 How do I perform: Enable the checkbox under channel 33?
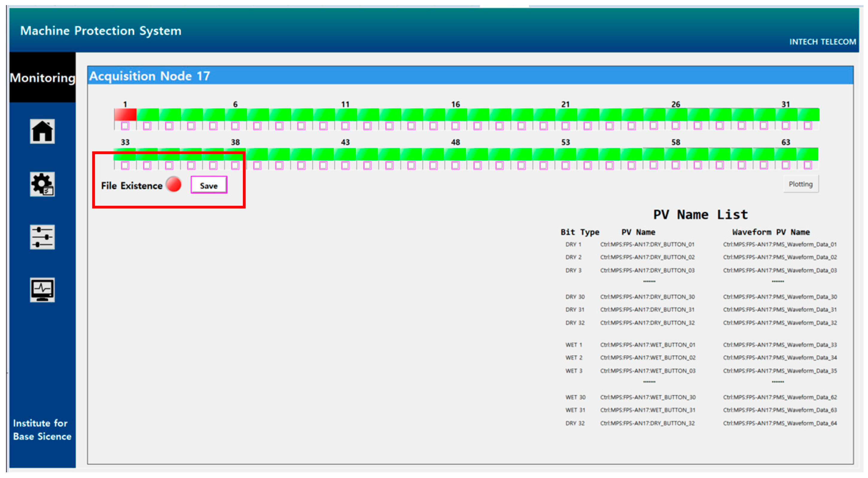[125, 165]
